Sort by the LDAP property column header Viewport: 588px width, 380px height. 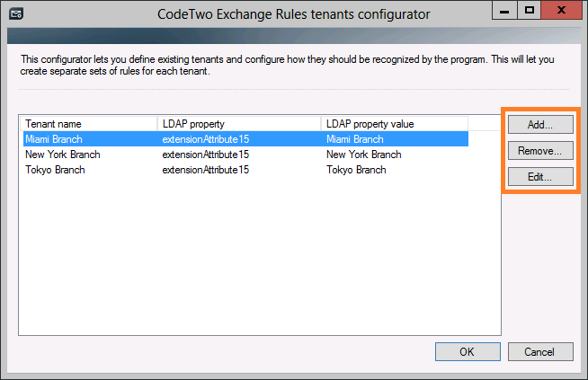pos(239,124)
